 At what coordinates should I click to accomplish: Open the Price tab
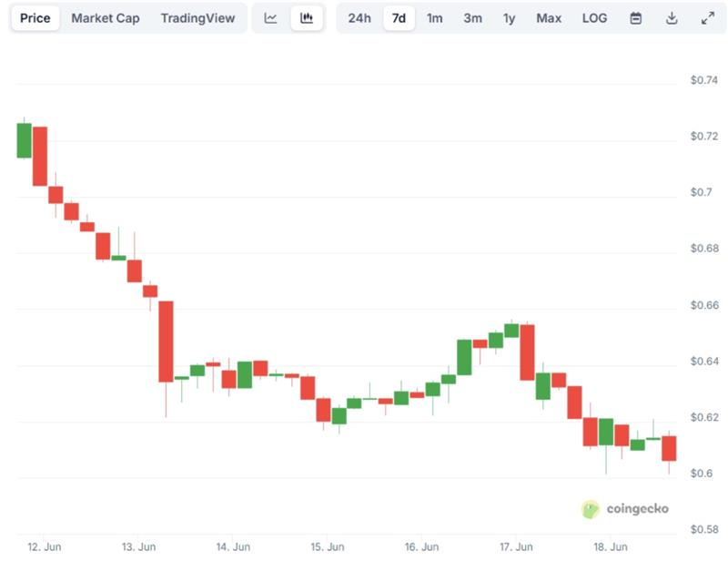click(35, 18)
